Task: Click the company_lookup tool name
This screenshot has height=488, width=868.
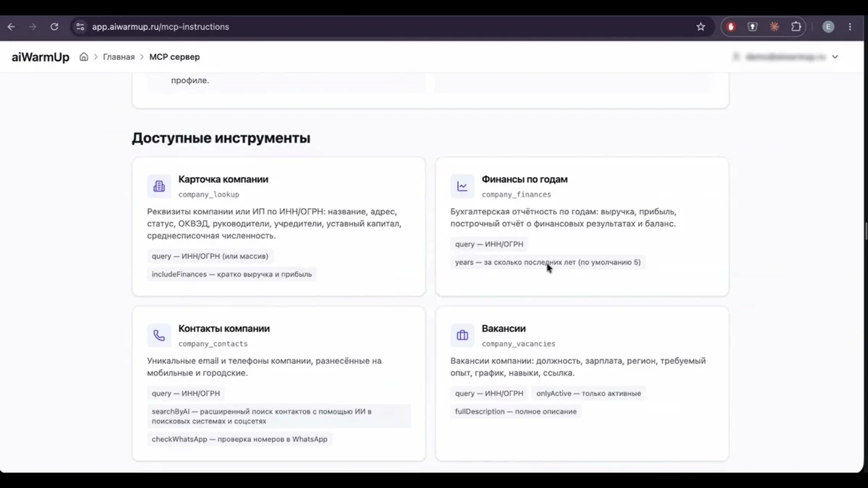Action: [209, 194]
